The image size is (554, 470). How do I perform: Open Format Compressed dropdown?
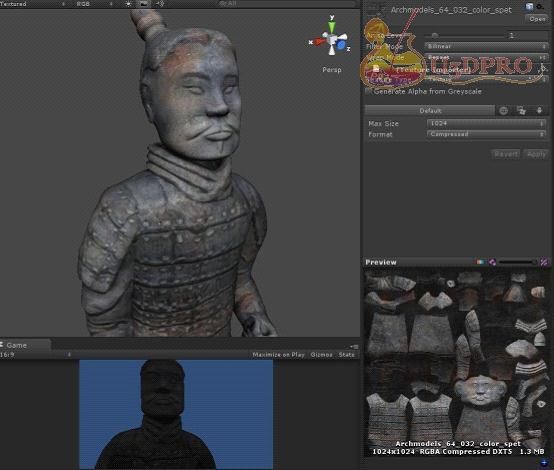[x=486, y=134]
